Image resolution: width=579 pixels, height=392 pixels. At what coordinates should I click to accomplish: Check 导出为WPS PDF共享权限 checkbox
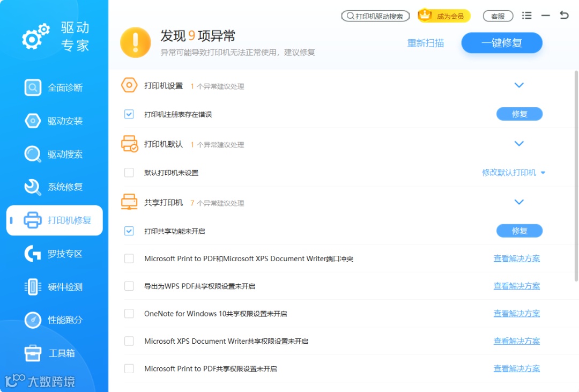(129, 286)
